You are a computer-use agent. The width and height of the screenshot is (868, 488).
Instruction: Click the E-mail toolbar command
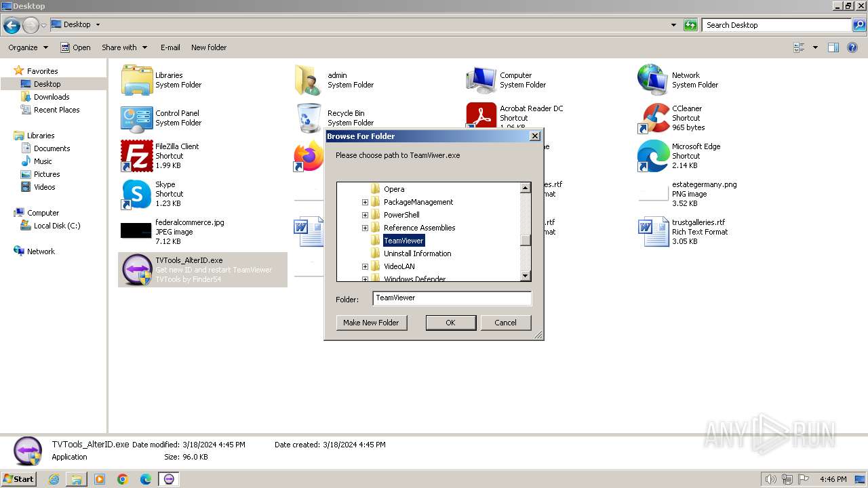point(170,47)
